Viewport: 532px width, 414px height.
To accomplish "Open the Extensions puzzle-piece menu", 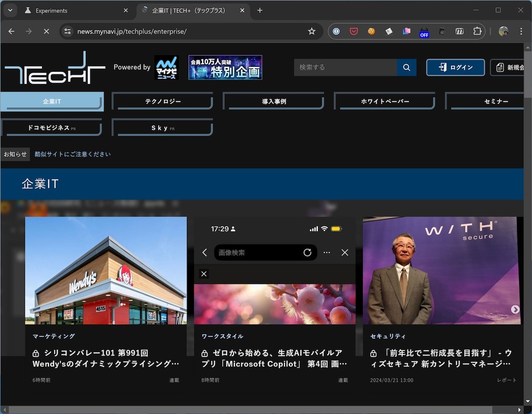I will (477, 31).
